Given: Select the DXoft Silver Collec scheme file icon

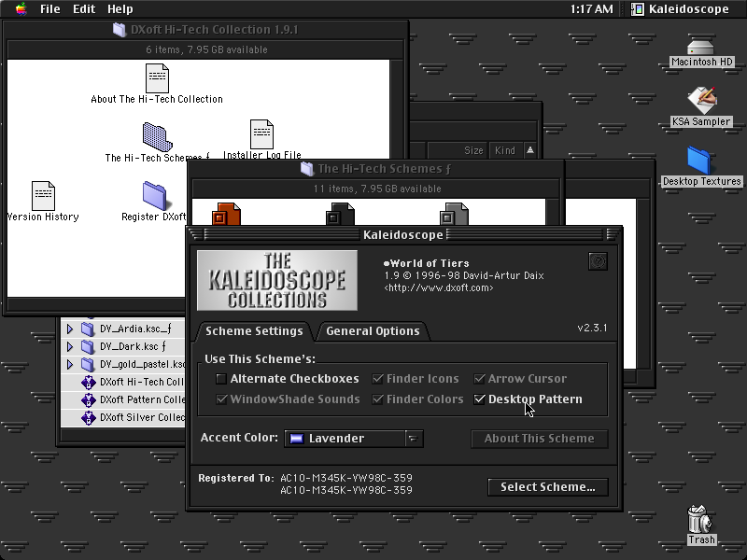Looking at the screenshot, I should point(88,417).
